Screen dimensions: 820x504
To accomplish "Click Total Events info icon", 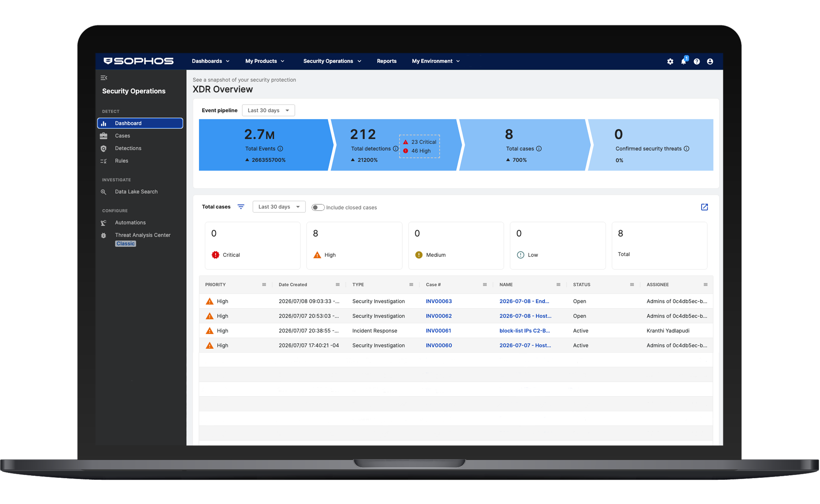I will tap(280, 149).
